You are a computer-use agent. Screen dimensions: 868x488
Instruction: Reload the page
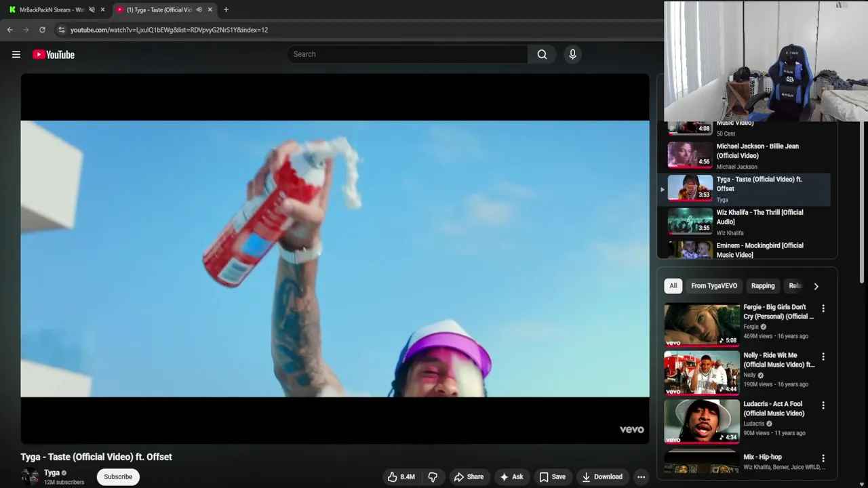point(42,30)
